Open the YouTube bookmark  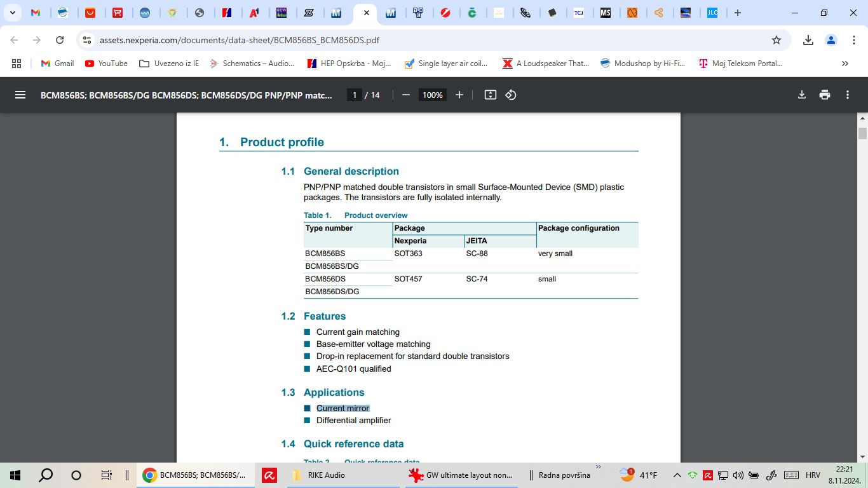tap(106, 64)
